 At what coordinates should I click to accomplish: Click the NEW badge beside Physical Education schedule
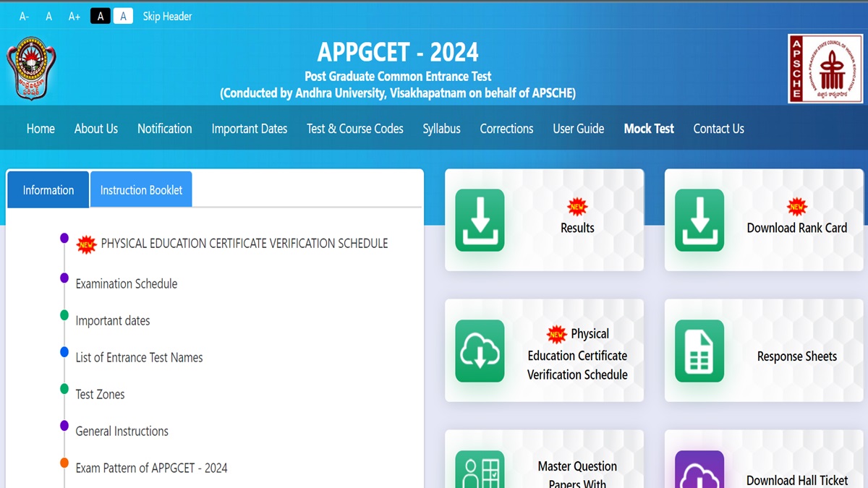coord(86,244)
